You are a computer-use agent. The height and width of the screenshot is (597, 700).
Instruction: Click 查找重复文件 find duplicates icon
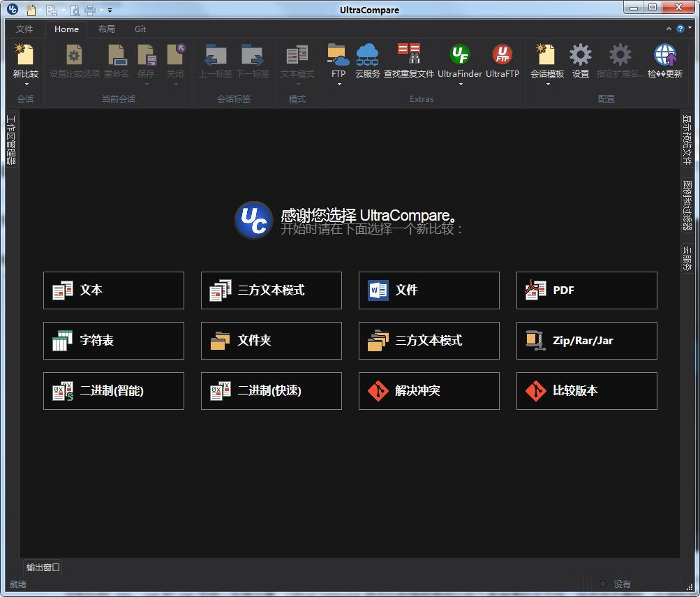pos(409,55)
